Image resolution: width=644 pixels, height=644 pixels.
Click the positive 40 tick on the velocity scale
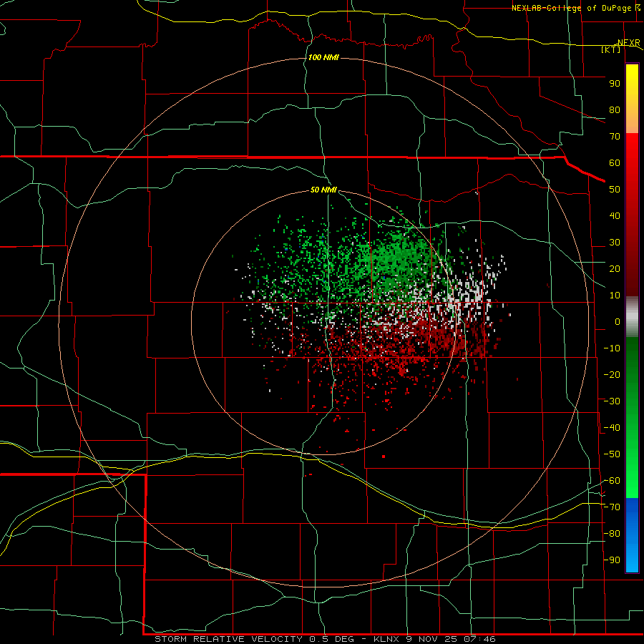(x=615, y=216)
